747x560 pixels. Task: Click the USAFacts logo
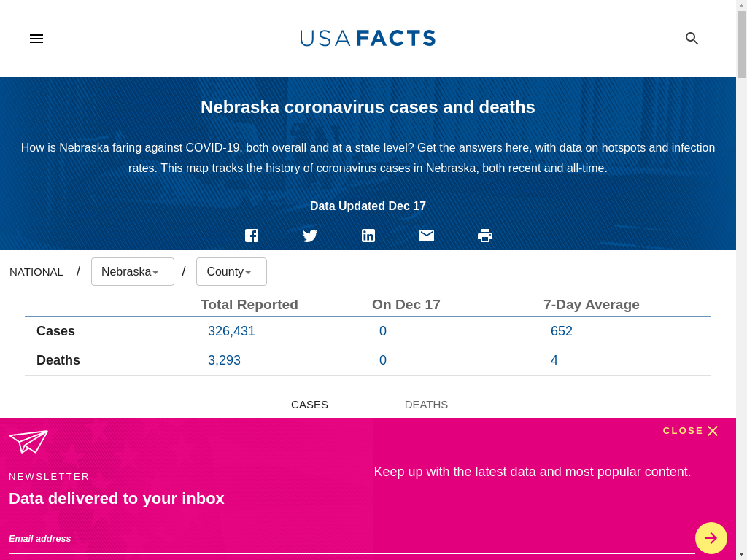tap(368, 39)
